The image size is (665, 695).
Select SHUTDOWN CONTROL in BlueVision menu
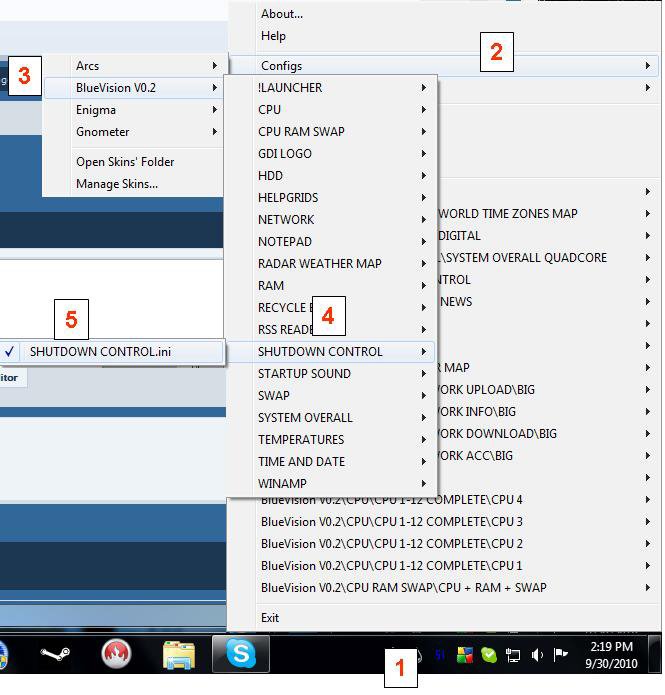pos(331,351)
